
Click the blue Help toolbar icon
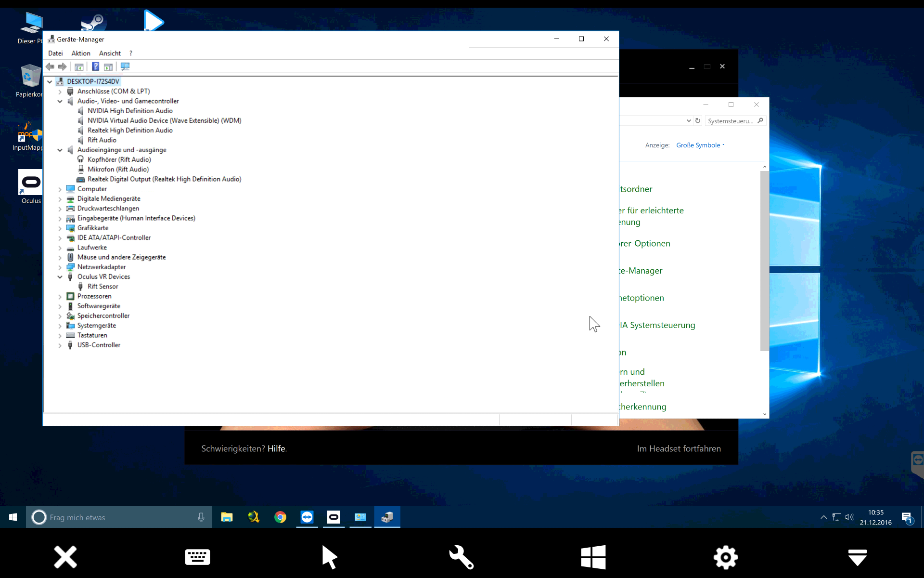[95, 66]
